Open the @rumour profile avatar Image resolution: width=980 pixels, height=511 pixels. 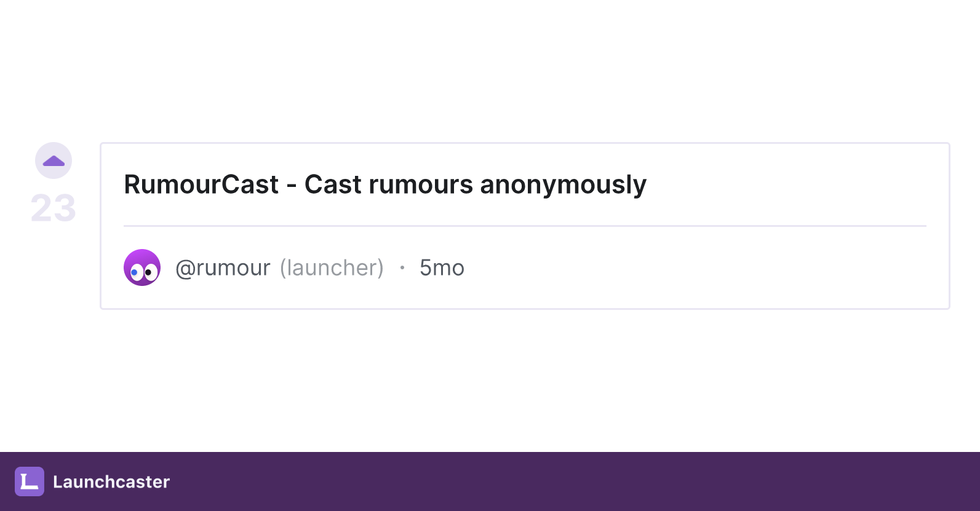click(x=142, y=267)
